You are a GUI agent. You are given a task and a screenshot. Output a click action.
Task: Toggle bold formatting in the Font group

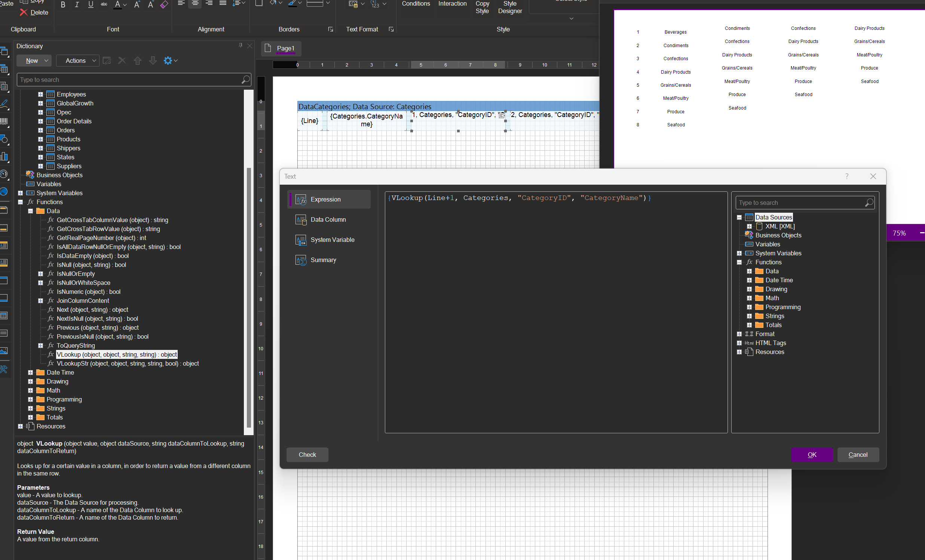[63, 4]
